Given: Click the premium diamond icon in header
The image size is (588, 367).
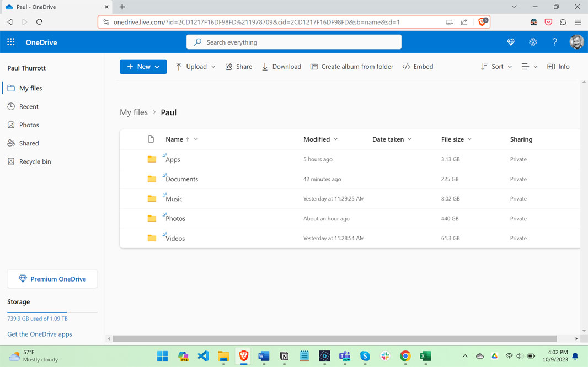Looking at the screenshot, I should (511, 42).
